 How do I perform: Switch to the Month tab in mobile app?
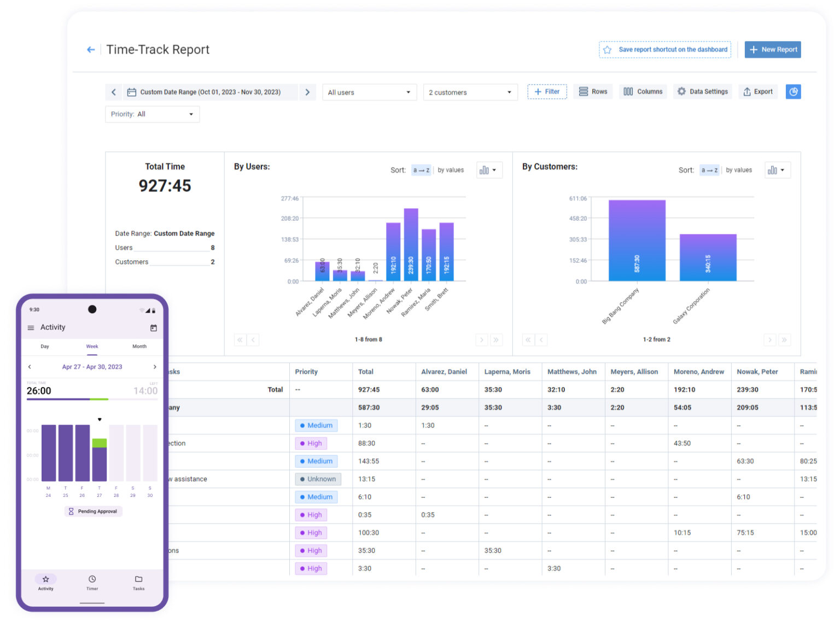pyautogui.click(x=139, y=347)
